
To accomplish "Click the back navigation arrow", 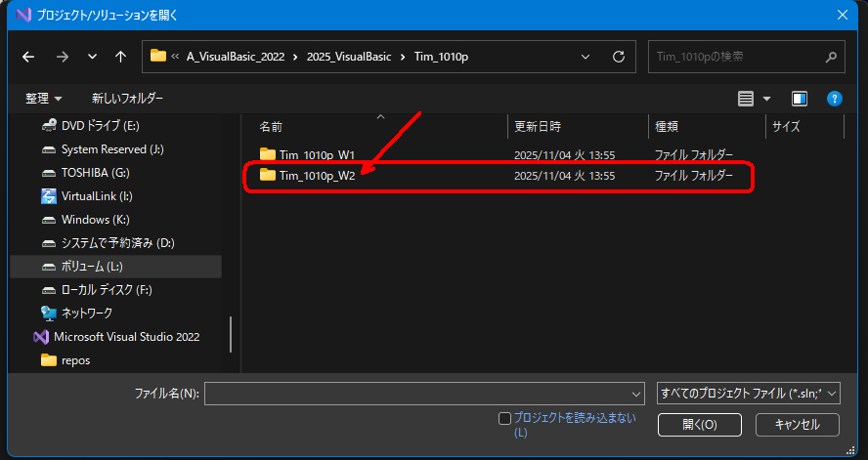I will click(x=29, y=57).
